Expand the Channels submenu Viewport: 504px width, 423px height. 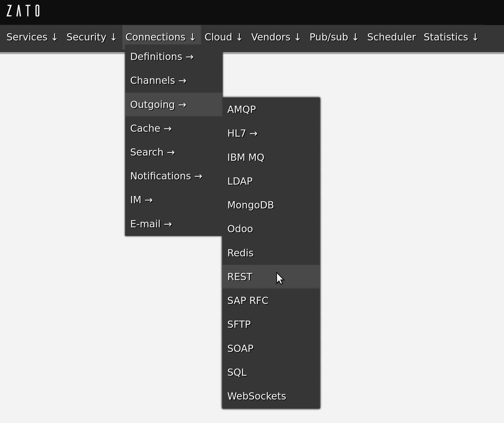[158, 81]
